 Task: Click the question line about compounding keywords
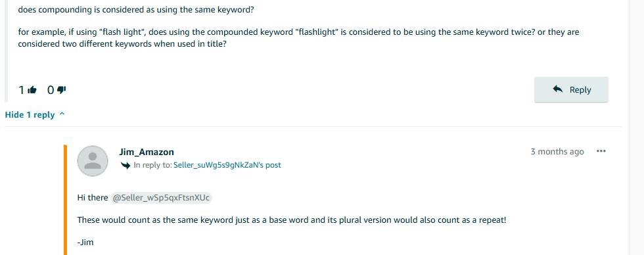pyautogui.click(x=136, y=10)
